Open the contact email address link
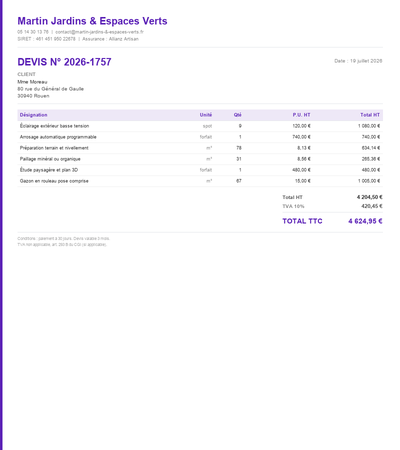 99,32
